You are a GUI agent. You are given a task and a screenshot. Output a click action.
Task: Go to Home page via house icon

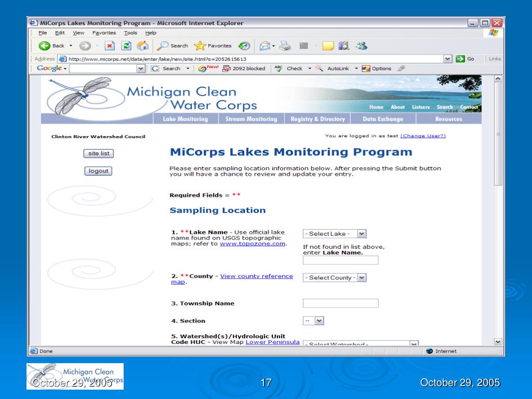point(142,46)
